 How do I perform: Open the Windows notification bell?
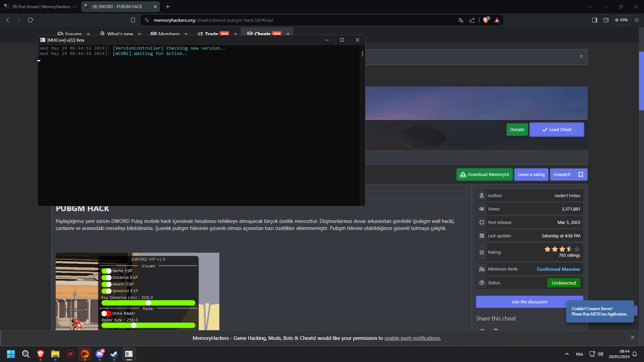click(635, 354)
